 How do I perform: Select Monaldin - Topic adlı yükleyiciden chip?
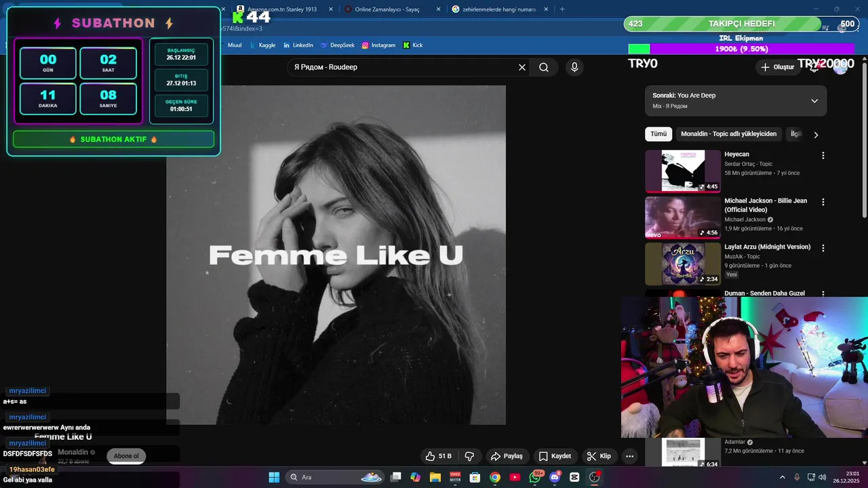(x=729, y=134)
